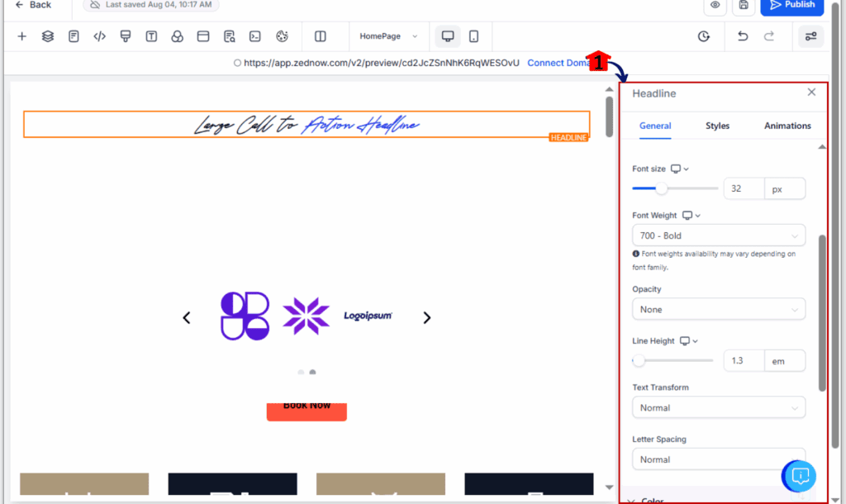The width and height of the screenshot is (846, 504).
Task: Open the Opacity dropdown
Action: click(x=718, y=309)
